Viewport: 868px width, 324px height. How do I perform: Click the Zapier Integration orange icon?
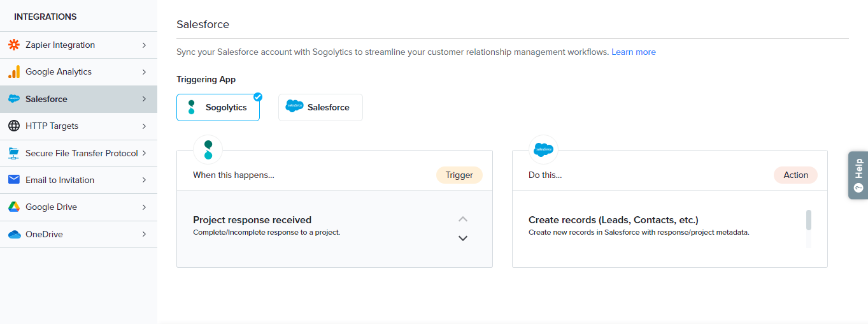(x=14, y=45)
